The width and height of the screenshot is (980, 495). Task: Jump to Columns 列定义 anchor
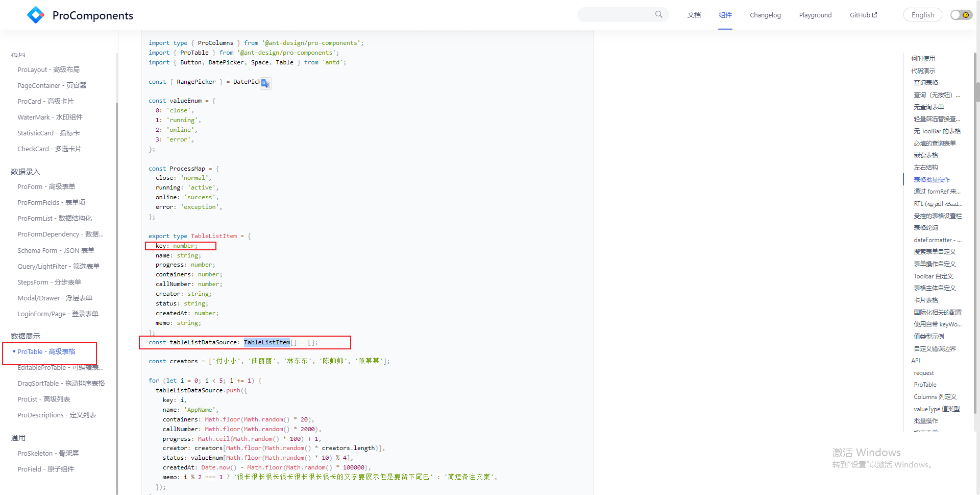[935, 397]
